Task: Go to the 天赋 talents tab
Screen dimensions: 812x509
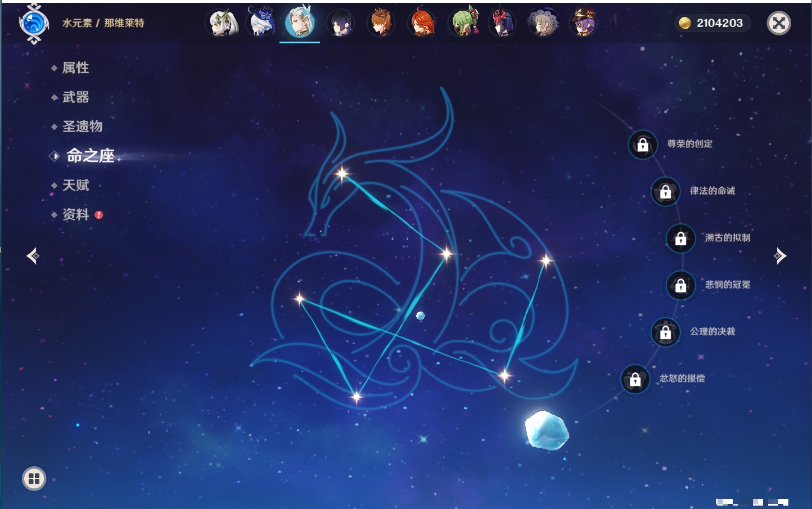Action: [75, 186]
